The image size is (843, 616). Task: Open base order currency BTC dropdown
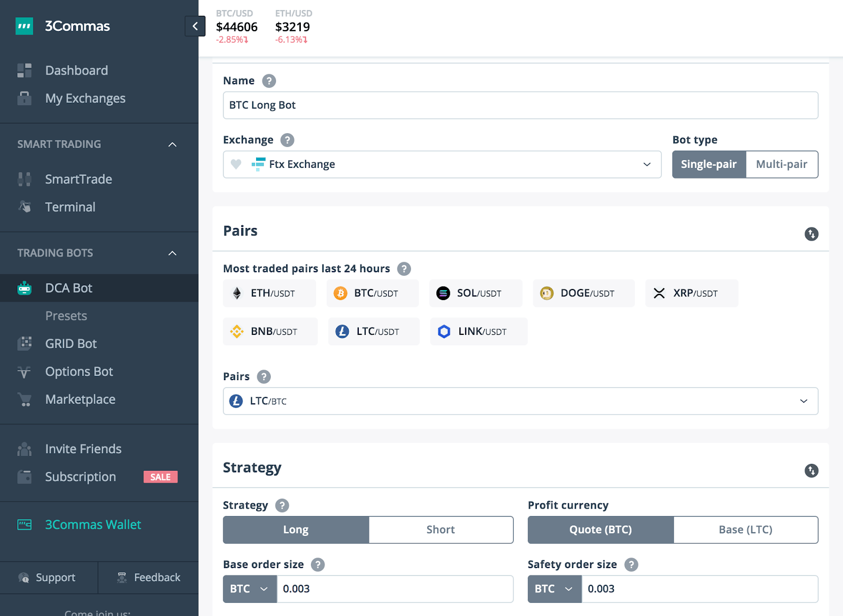250,589
